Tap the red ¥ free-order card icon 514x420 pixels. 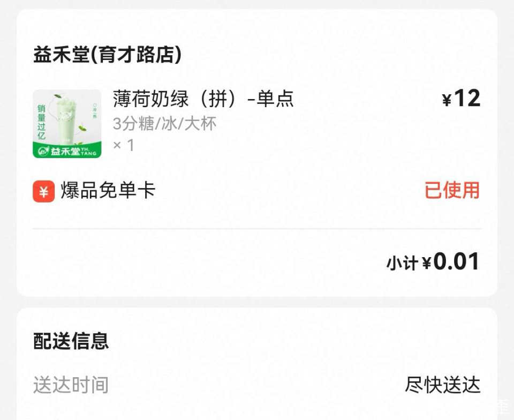tap(43, 191)
